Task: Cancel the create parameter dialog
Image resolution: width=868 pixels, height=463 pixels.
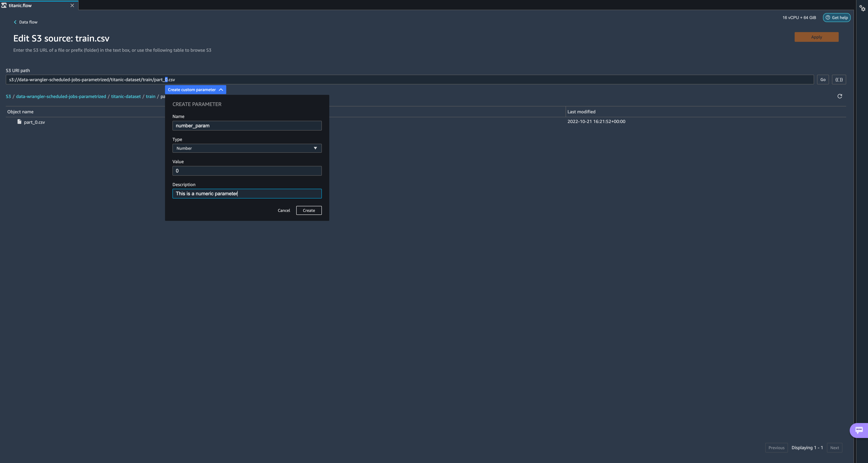Action: 284,211
